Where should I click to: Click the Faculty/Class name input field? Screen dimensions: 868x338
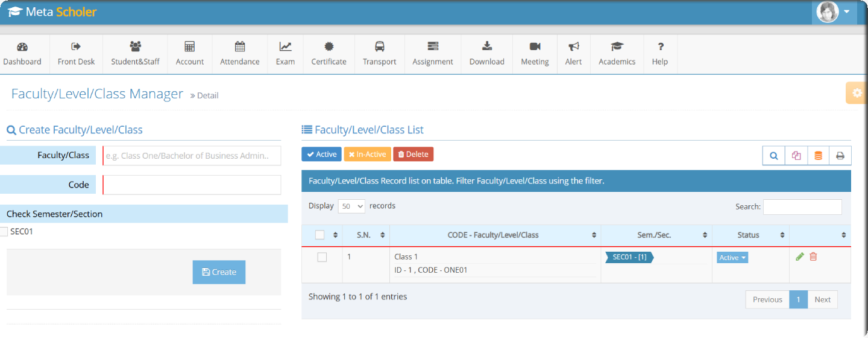(192, 156)
